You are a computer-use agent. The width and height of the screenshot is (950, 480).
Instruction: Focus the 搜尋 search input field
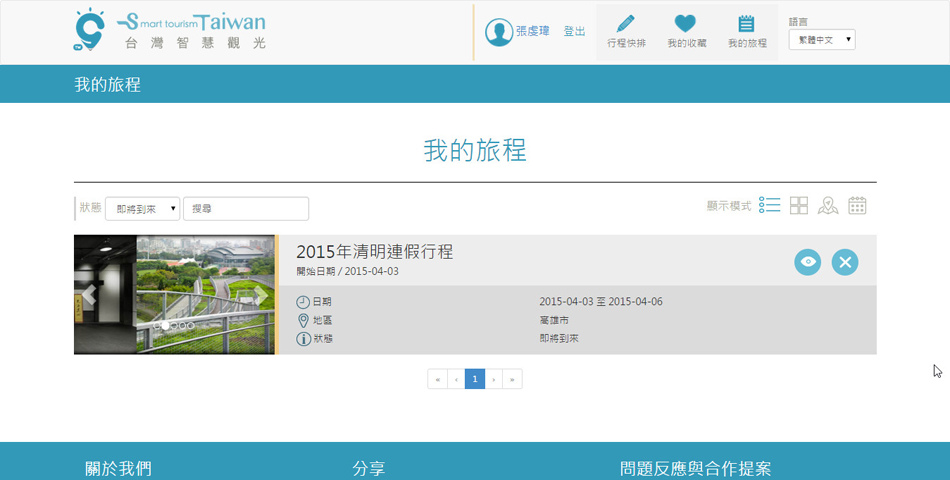click(x=246, y=208)
